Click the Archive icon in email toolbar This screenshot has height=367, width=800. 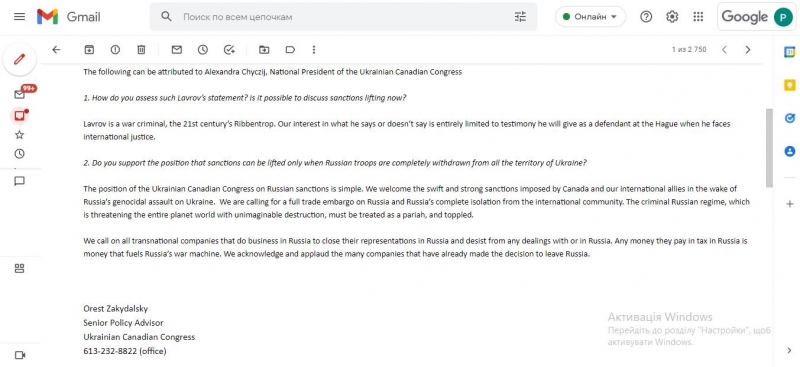[89, 50]
